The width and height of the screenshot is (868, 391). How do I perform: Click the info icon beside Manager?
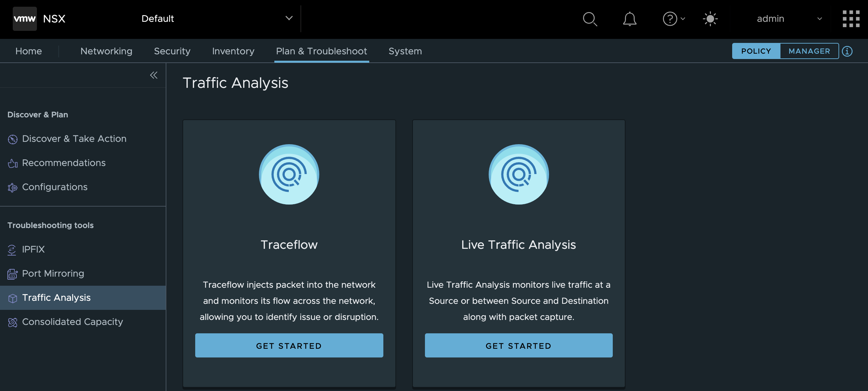[x=847, y=51]
